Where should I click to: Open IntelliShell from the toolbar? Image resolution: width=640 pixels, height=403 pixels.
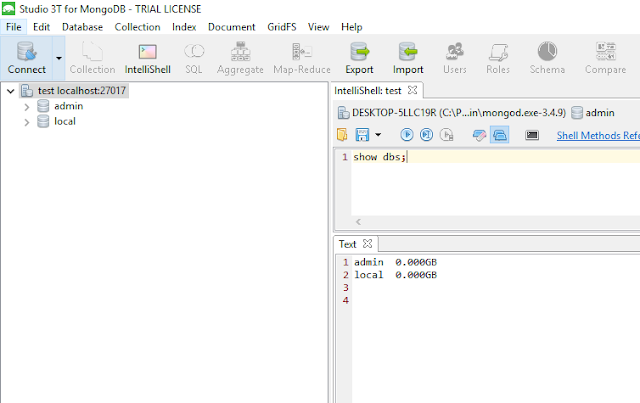click(147, 58)
